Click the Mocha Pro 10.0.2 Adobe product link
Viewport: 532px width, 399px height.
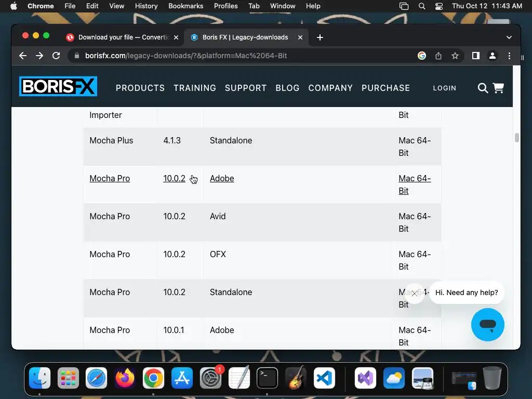pos(110,179)
